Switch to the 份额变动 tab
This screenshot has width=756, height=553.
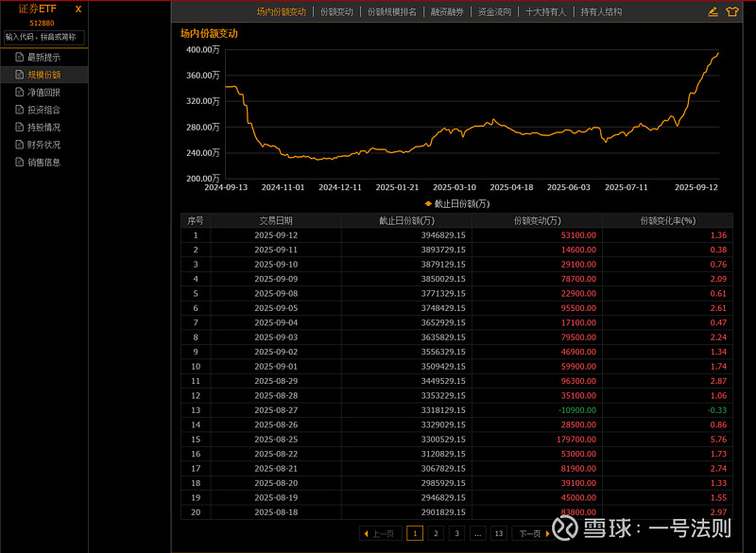click(x=336, y=11)
